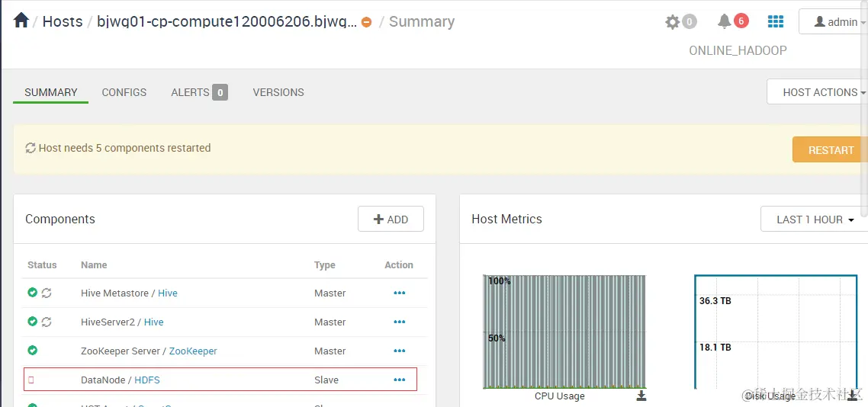Click the Slave type cell of DataNode
This screenshot has height=407, width=868.
[326, 380]
